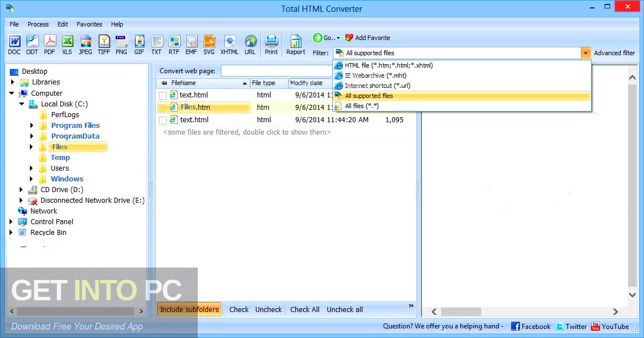Image resolution: width=644 pixels, height=338 pixels.
Task: Open YouTube link in status bar
Action: coord(610,327)
